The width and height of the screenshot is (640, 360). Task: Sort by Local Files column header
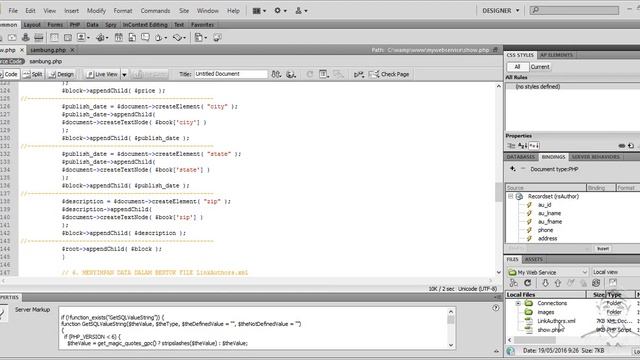tap(546, 294)
